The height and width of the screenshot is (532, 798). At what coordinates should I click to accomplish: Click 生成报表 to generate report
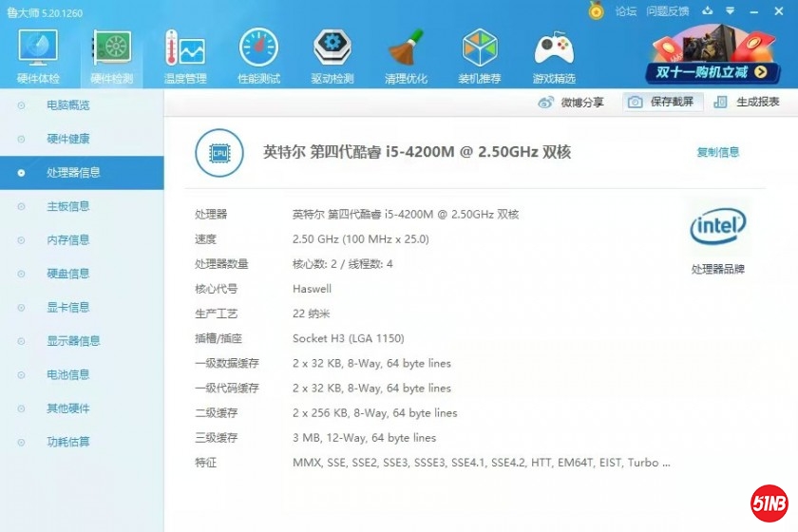(x=747, y=102)
